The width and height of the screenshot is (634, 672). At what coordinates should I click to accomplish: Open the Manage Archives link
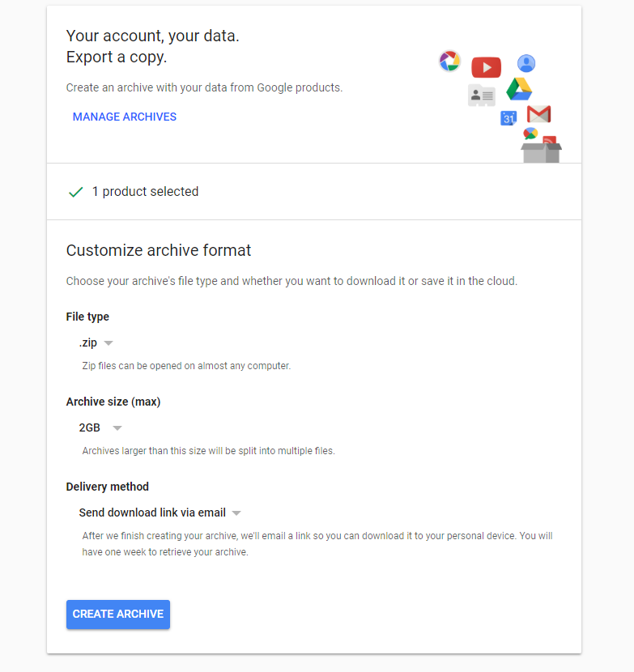click(125, 117)
